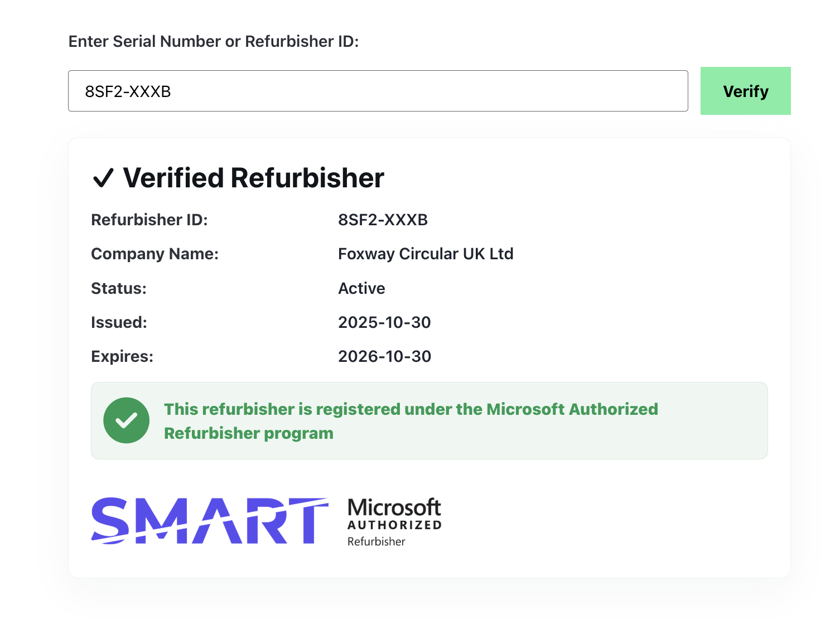Click the Verified Refurbisher heading text

click(x=253, y=178)
